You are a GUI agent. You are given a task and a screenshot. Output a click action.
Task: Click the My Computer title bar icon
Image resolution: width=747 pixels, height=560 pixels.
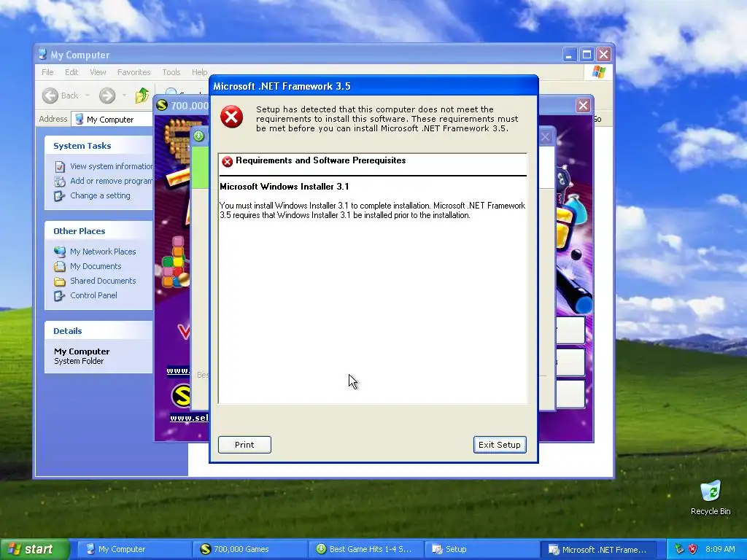click(43, 54)
